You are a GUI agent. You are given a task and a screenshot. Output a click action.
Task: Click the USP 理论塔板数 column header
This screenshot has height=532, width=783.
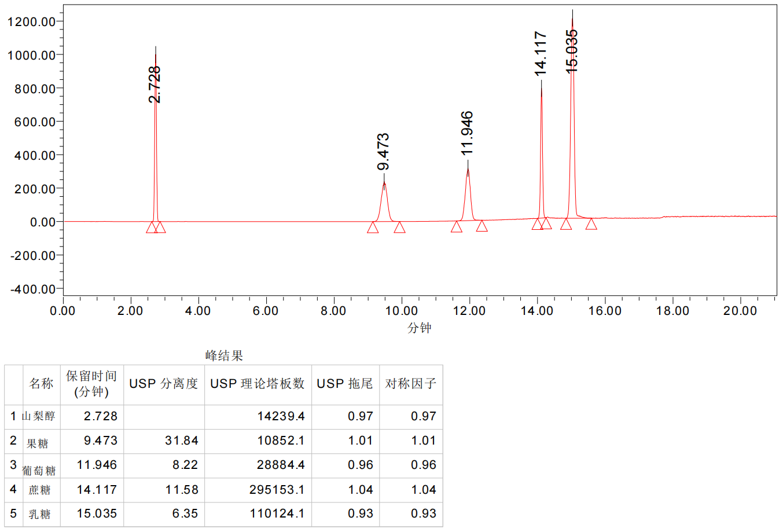pyautogui.click(x=258, y=384)
